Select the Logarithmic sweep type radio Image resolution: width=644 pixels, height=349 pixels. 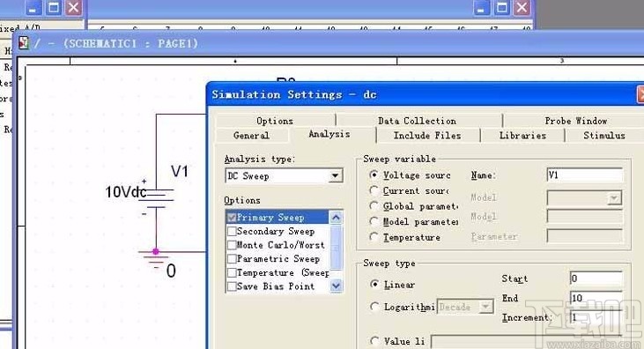pyautogui.click(x=374, y=307)
